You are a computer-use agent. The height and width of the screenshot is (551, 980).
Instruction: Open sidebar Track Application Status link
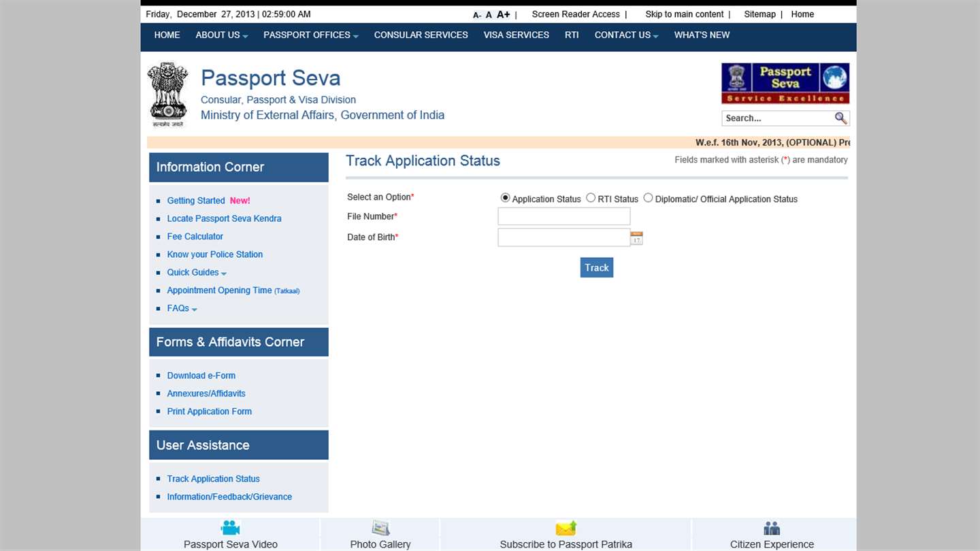214,479
